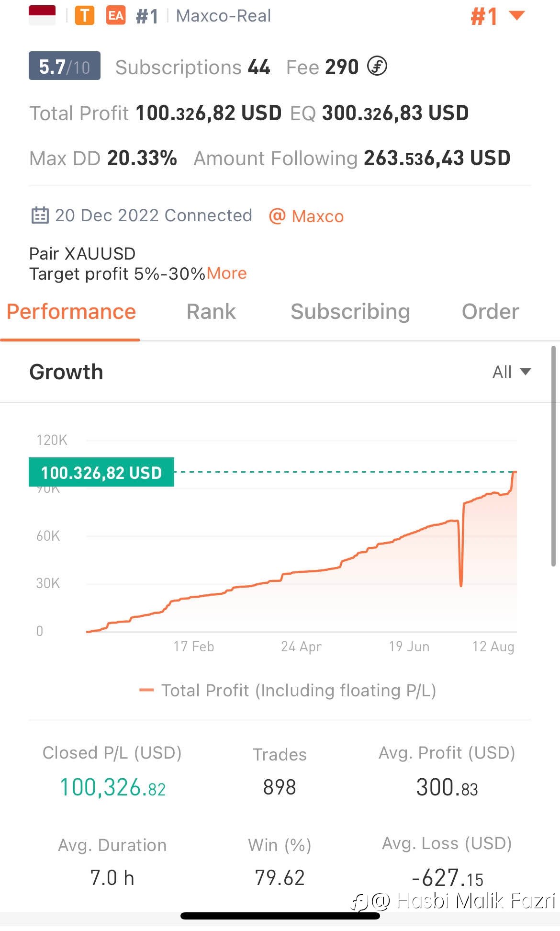The image size is (560, 931).
Task: Tap the orange T badge icon
Action: coord(85,15)
